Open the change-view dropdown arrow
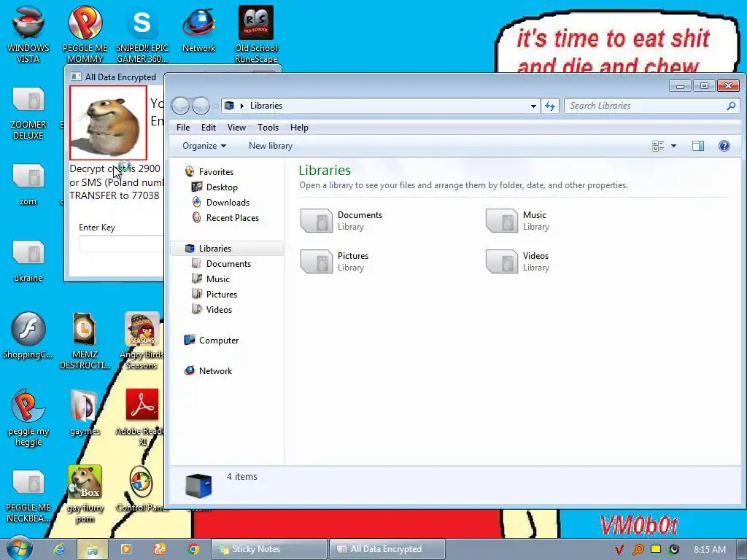This screenshot has height=560, width=747. (x=673, y=146)
